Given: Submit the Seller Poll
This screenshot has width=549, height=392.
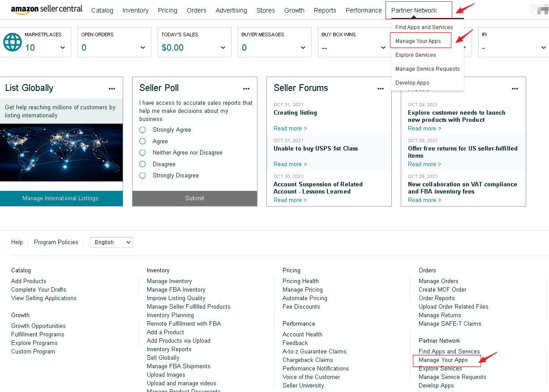Looking at the screenshot, I should [x=195, y=198].
